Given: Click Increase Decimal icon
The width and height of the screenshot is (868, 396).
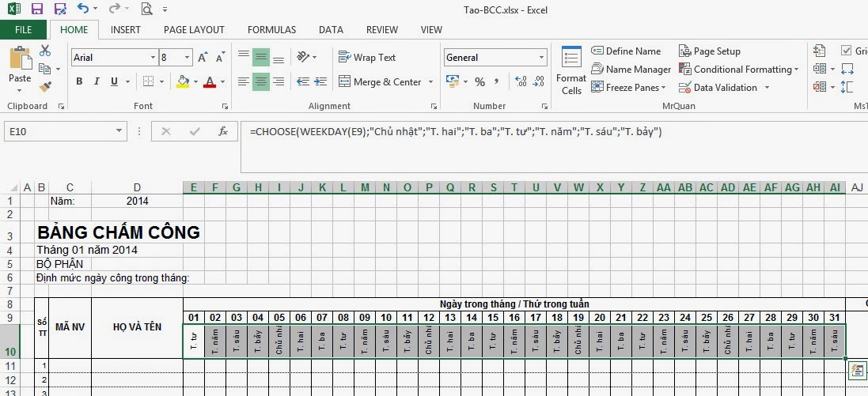Looking at the screenshot, I should (x=521, y=82).
